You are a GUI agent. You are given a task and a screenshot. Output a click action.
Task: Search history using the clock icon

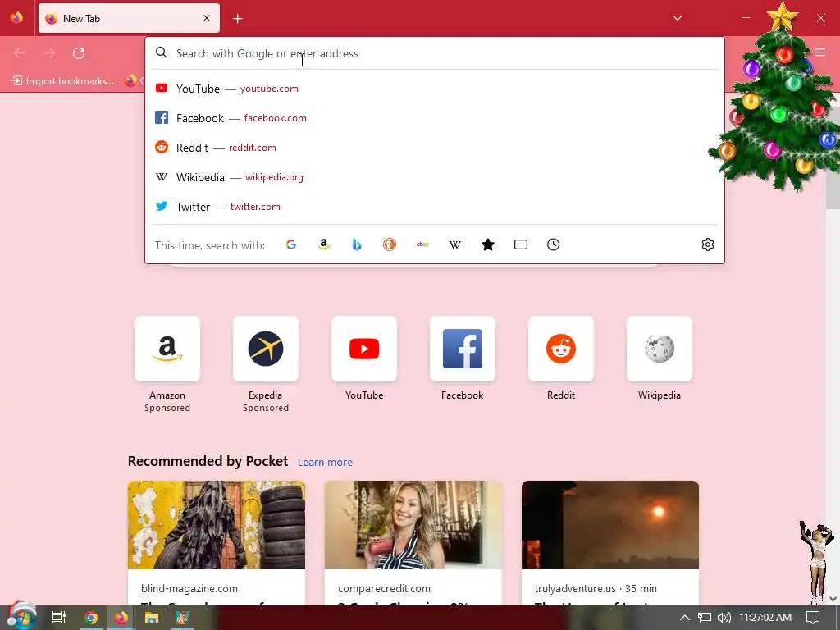[x=554, y=244]
